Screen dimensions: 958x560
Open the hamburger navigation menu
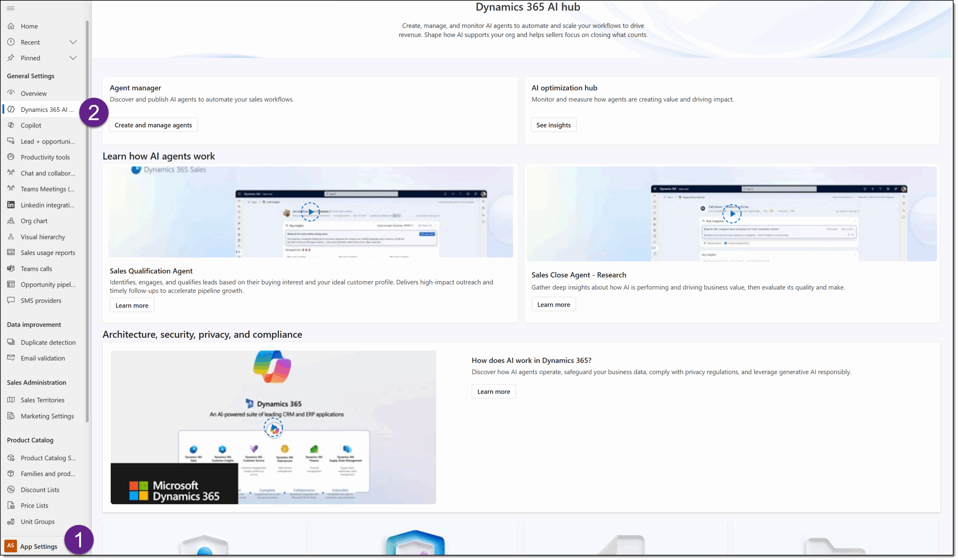(x=10, y=8)
